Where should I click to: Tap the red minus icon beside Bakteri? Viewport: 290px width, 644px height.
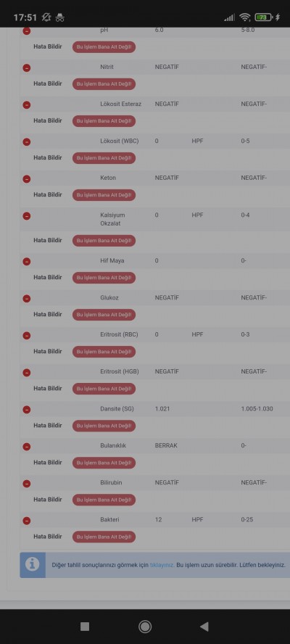point(27,521)
